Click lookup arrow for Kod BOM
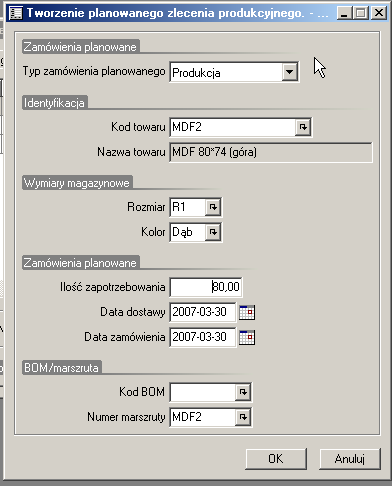The width and height of the screenshot is (392, 486). [x=243, y=392]
